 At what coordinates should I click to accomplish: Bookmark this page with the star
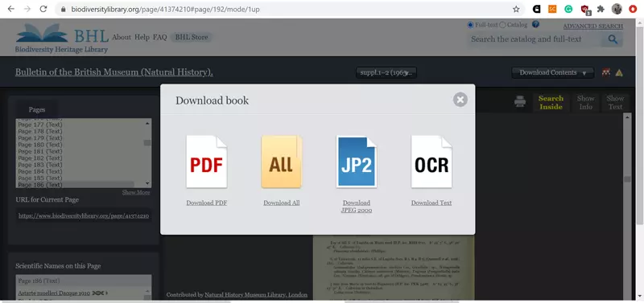point(516,9)
